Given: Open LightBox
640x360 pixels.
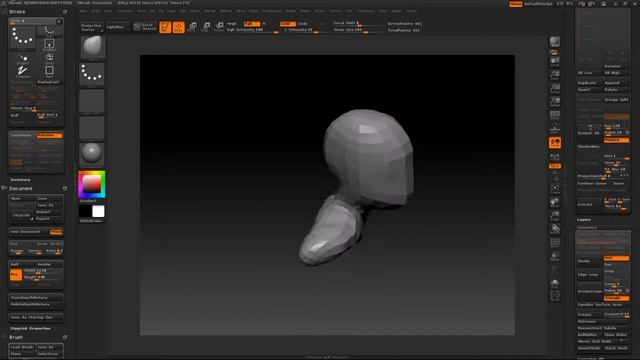Looking at the screenshot, I should click(x=118, y=27).
